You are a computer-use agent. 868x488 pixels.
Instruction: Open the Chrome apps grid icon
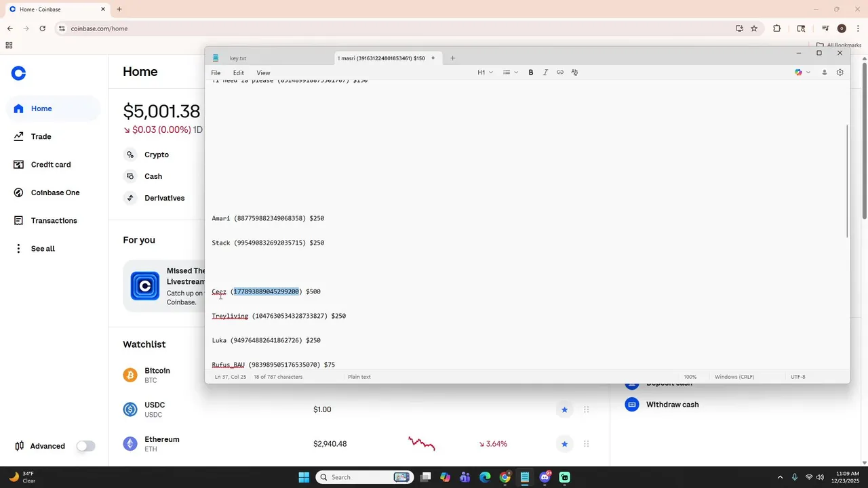point(9,45)
